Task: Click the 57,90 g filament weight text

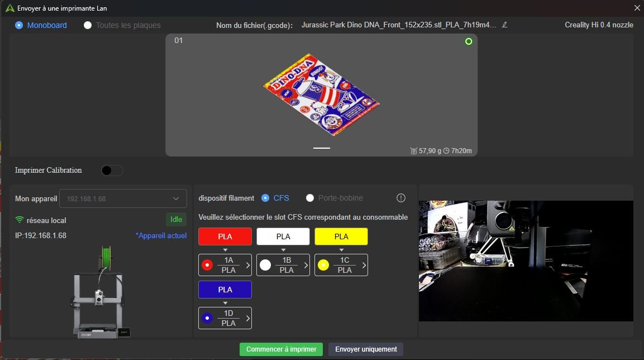Action: point(430,151)
